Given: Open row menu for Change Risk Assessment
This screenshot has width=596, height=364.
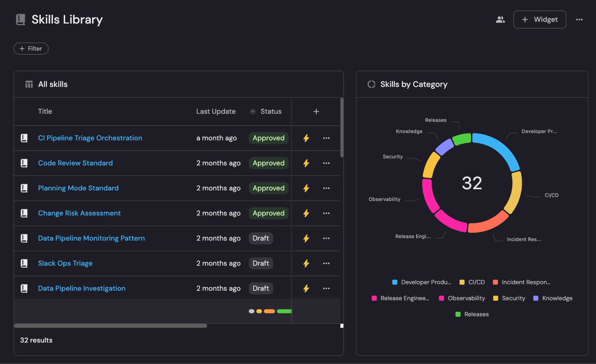Looking at the screenshot, I should tap(326, 213).
